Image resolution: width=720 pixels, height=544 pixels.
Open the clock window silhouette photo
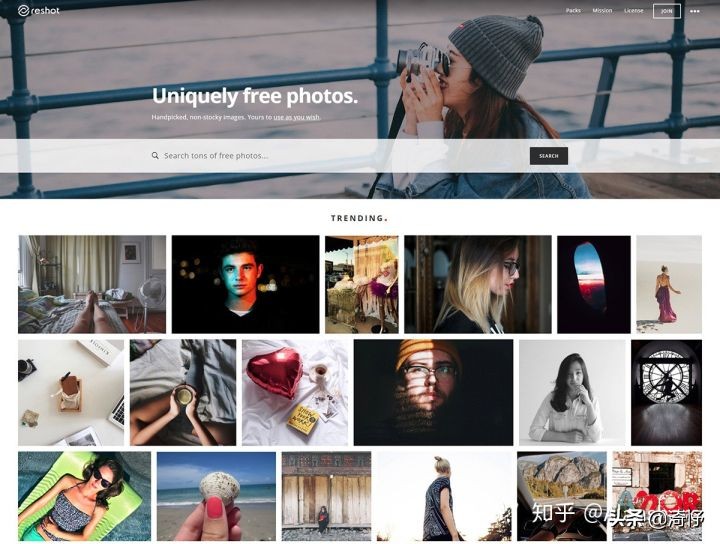coord(666,393)
